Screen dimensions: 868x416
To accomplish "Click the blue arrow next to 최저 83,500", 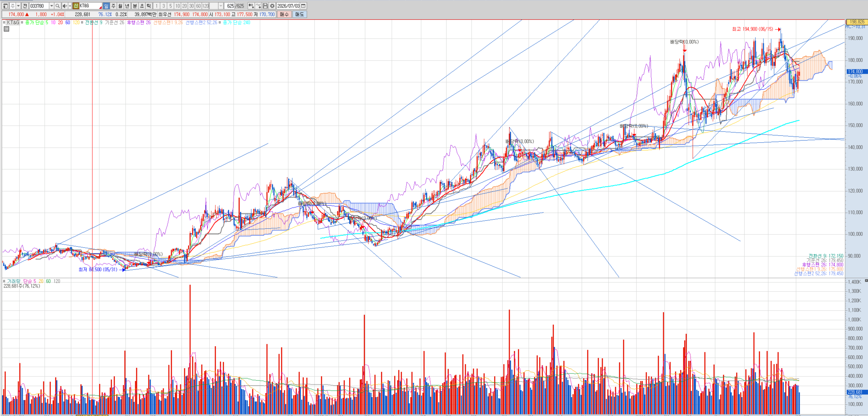I will 122,270.
